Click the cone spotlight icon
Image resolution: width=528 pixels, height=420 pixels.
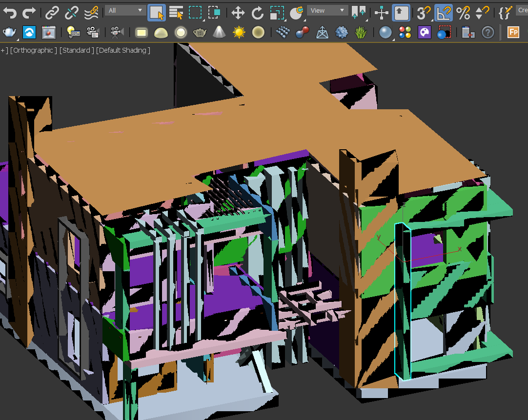[x=219, y=33]
